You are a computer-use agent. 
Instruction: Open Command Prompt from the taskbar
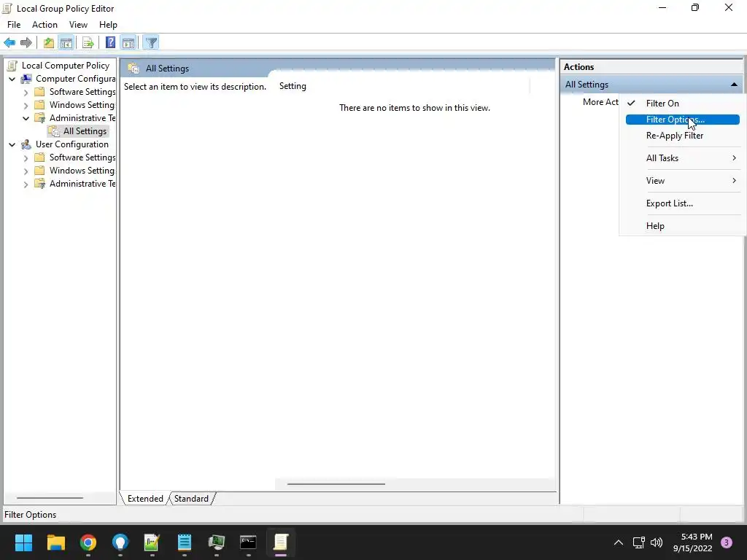click(248, 542)
